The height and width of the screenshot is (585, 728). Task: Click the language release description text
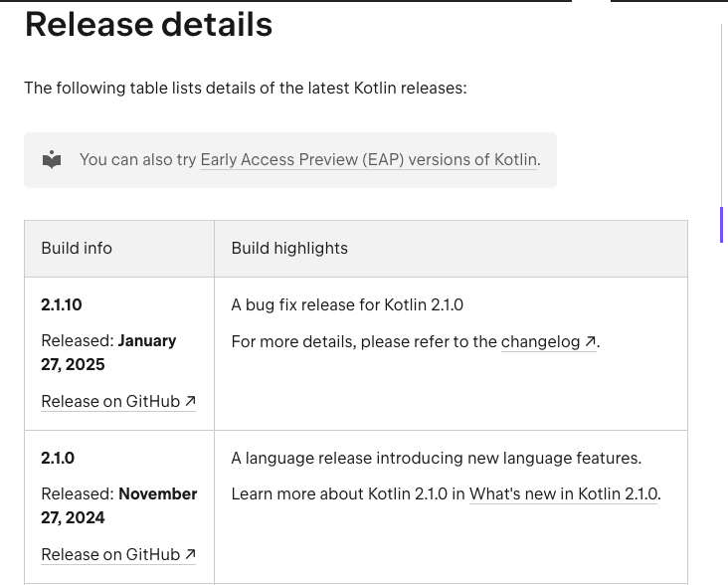(436, 458)
